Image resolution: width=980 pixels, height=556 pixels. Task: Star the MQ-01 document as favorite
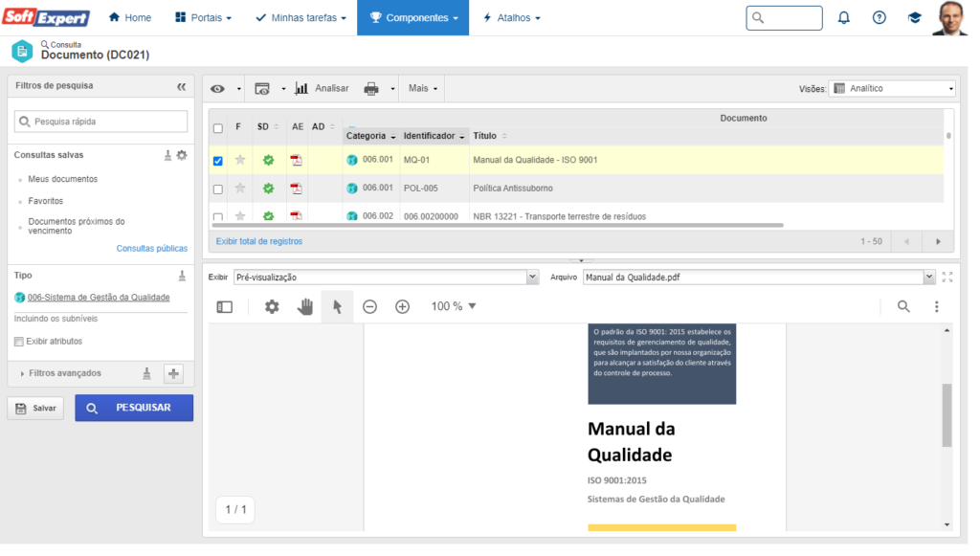240,160
